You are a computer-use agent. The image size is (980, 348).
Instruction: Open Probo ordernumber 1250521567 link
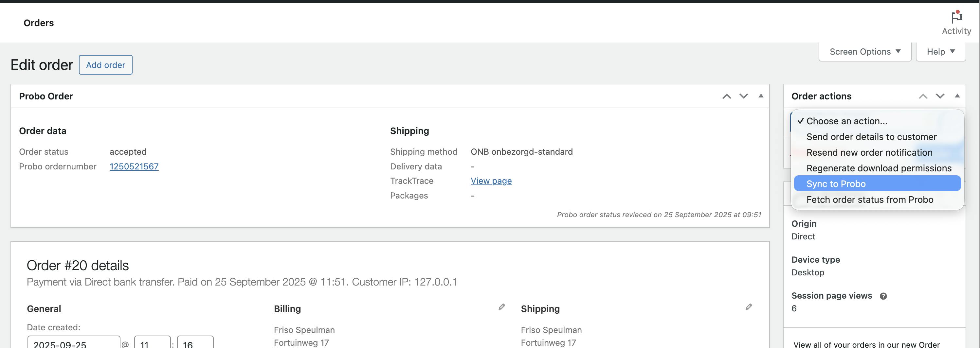click(x=134, y=166)
